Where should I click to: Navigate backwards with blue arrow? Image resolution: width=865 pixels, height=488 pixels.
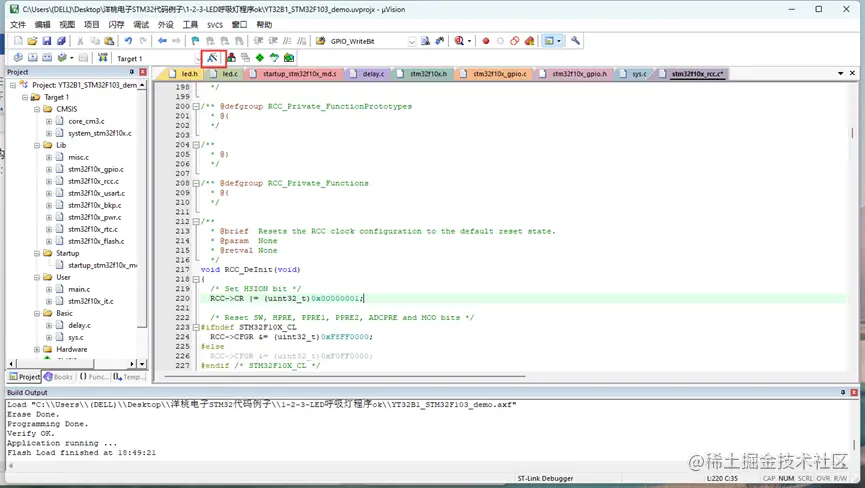162,41
